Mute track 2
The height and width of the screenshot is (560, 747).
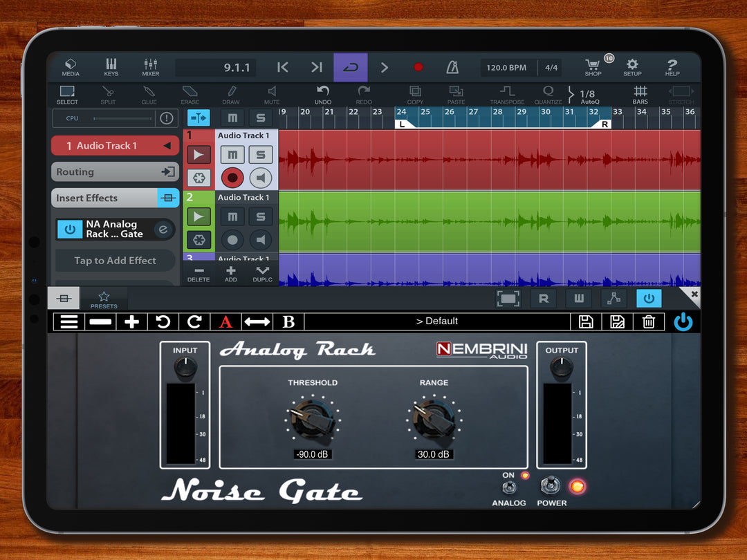pyautogui.click(x=232, y=216)
